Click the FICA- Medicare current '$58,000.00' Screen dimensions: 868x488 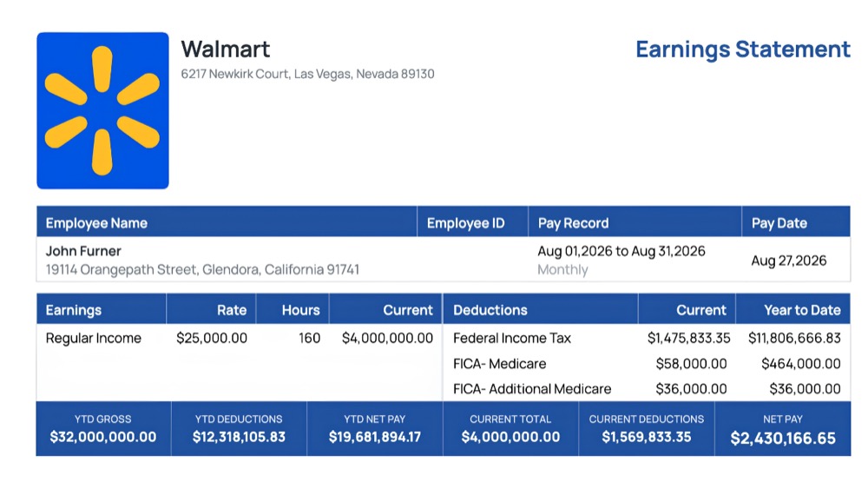[691, 363]
